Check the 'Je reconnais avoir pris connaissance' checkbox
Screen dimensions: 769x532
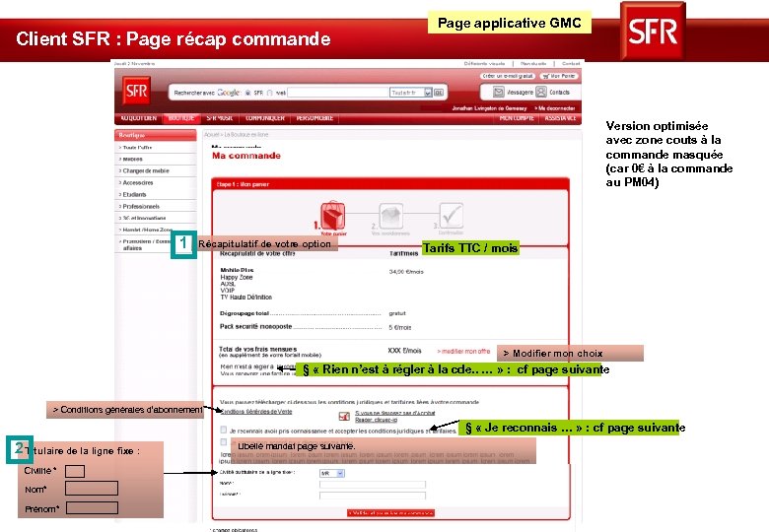(x=224, y=430)
